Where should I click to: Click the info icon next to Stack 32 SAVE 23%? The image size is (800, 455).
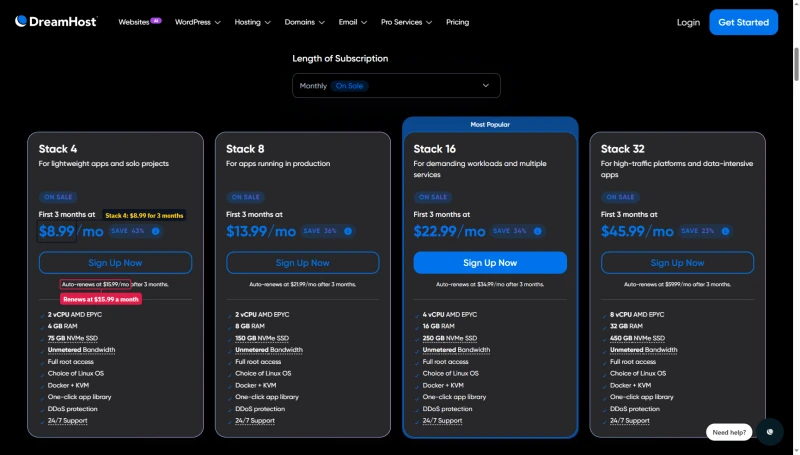point(725,231)
